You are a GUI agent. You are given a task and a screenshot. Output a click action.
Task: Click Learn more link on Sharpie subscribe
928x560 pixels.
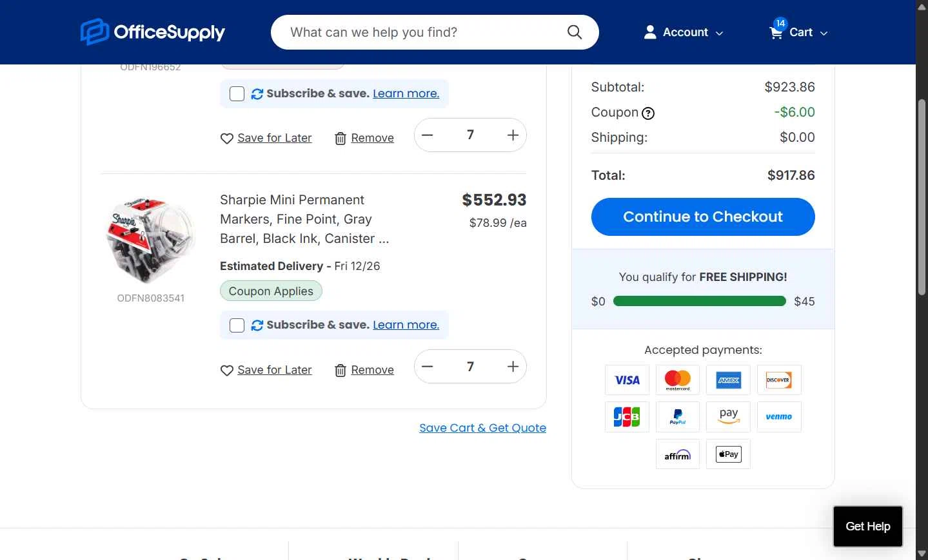point(406,325)
